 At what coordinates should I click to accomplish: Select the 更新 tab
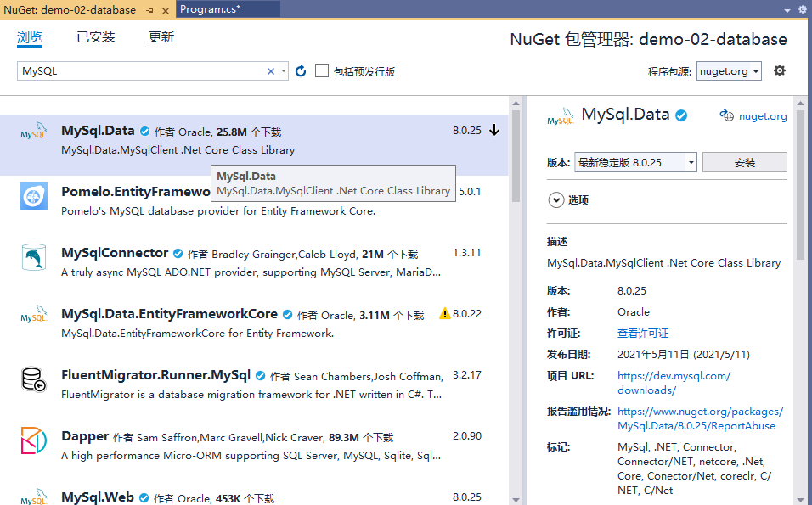click(161, 37)
